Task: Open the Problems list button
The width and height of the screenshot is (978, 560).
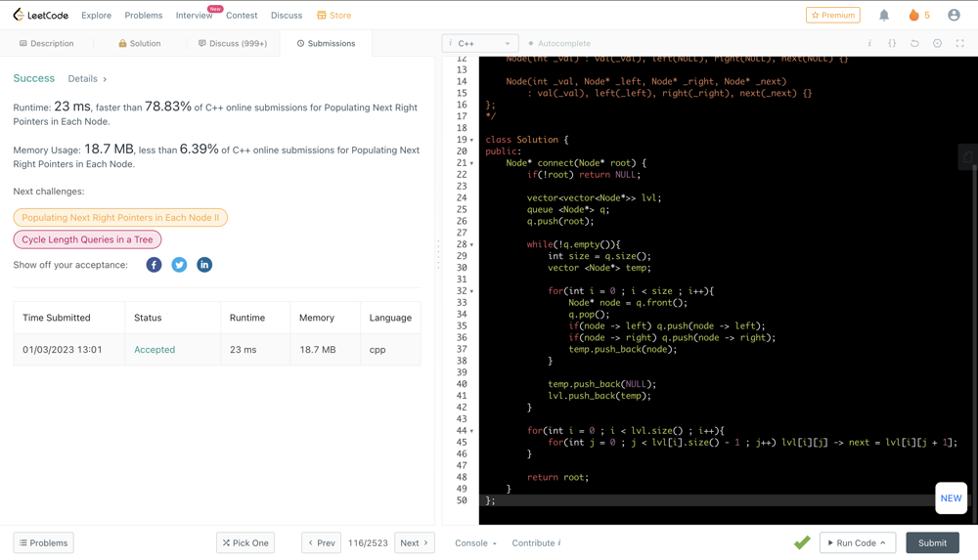Action: 44,542
